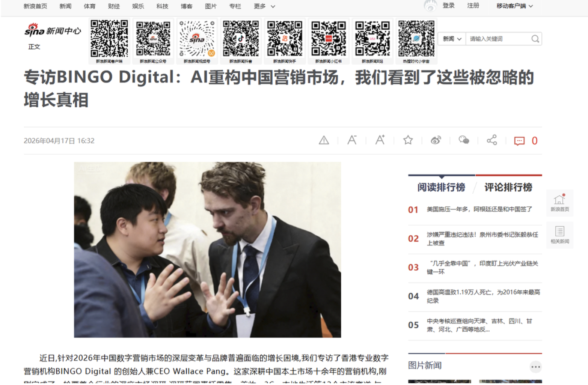Click the 图片新闻 section heading
588x385 pixels.
[425, 365]
